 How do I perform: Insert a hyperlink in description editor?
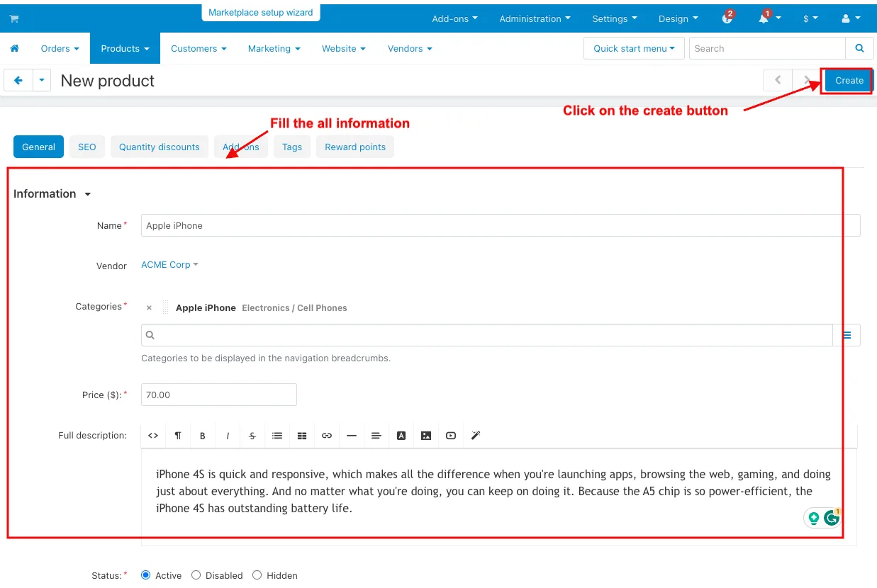coord(327,436)
